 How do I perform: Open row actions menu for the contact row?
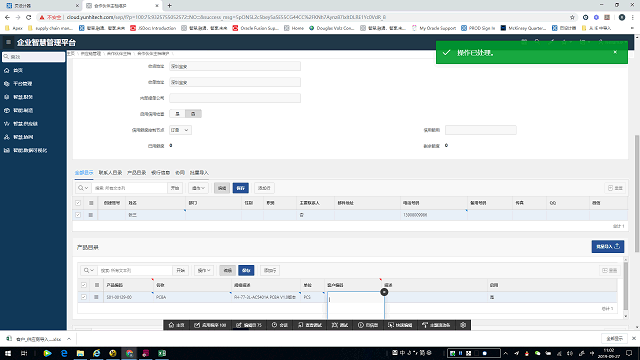(x=91, y=215)
